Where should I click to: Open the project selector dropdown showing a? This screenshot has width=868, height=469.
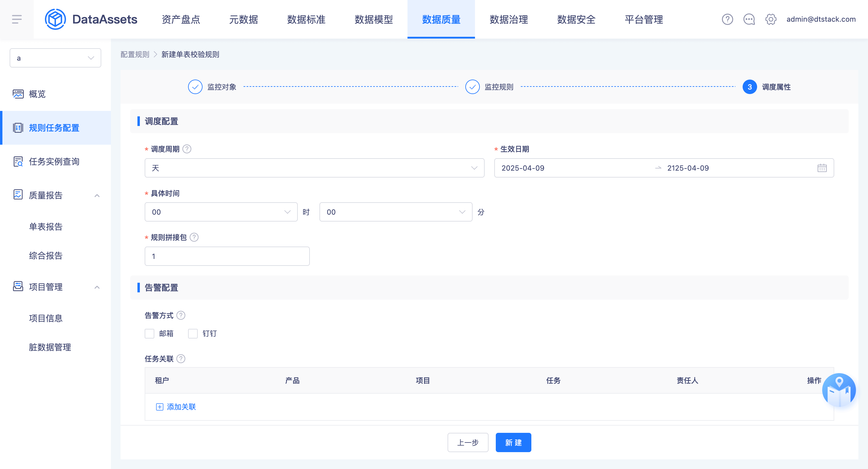(55, 58)
